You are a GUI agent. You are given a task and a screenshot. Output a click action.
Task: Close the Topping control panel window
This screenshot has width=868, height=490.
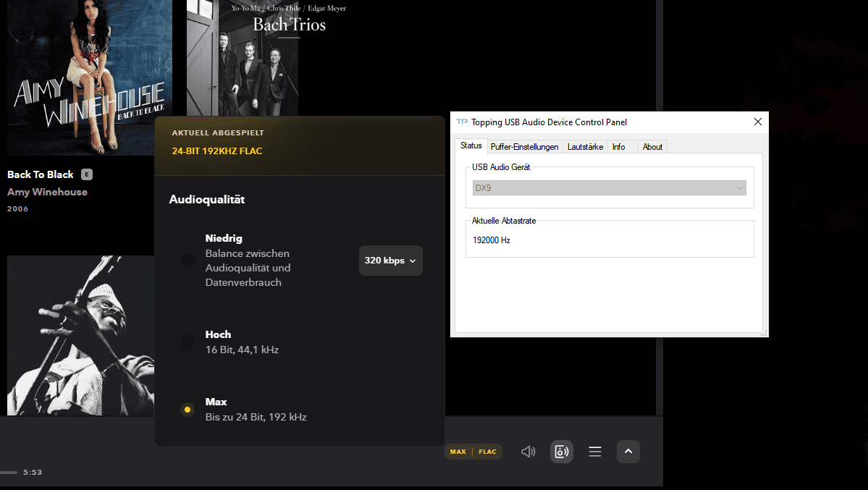click(758, 122)
